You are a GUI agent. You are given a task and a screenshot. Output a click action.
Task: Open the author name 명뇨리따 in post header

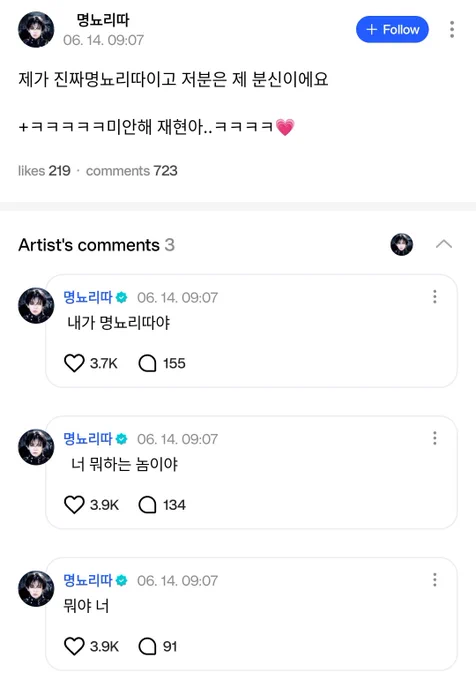click(x=102, y=20)
